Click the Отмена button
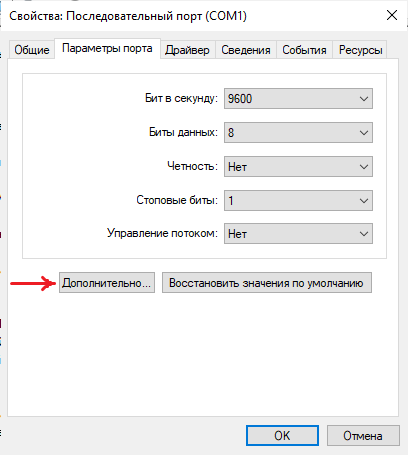The image size is (408, 455). [x=363, y=435]
